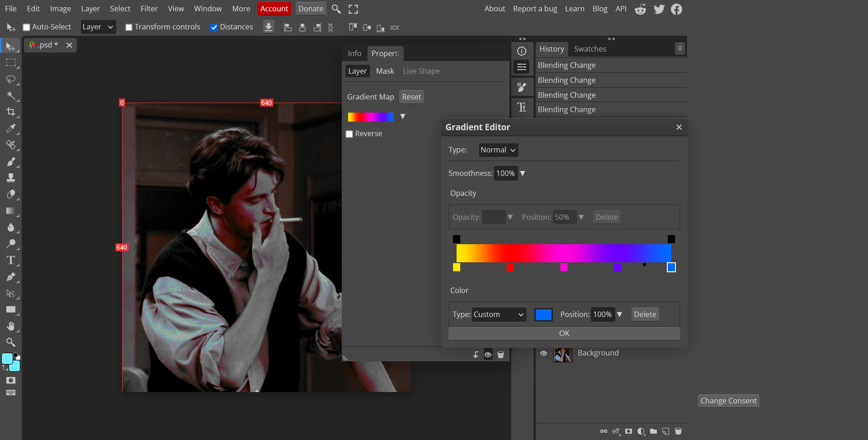The width and height of the screenshot is (868, 440).
Task: Select the Hand tool
Action: (x=11, y=326)
